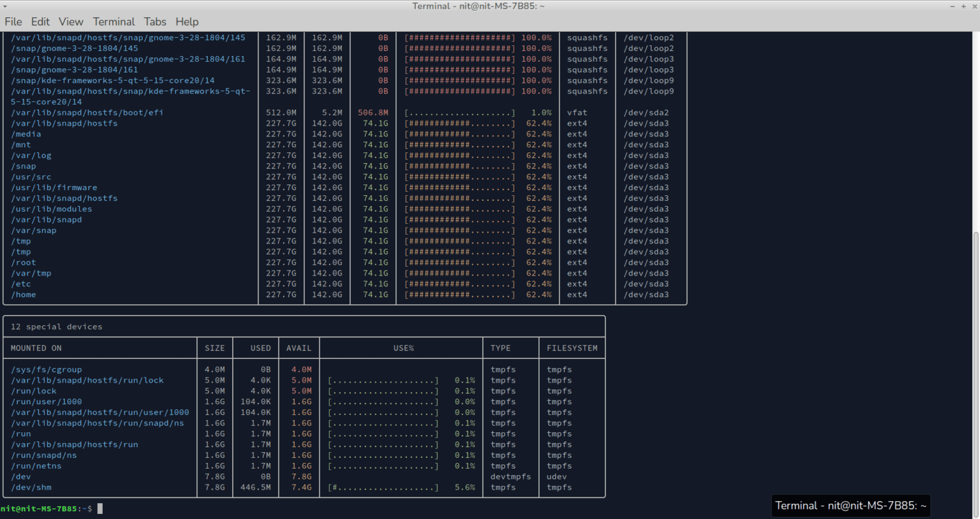Select the /var/log mount path
This screenshot has height=519, width=980.
point(31,155)
